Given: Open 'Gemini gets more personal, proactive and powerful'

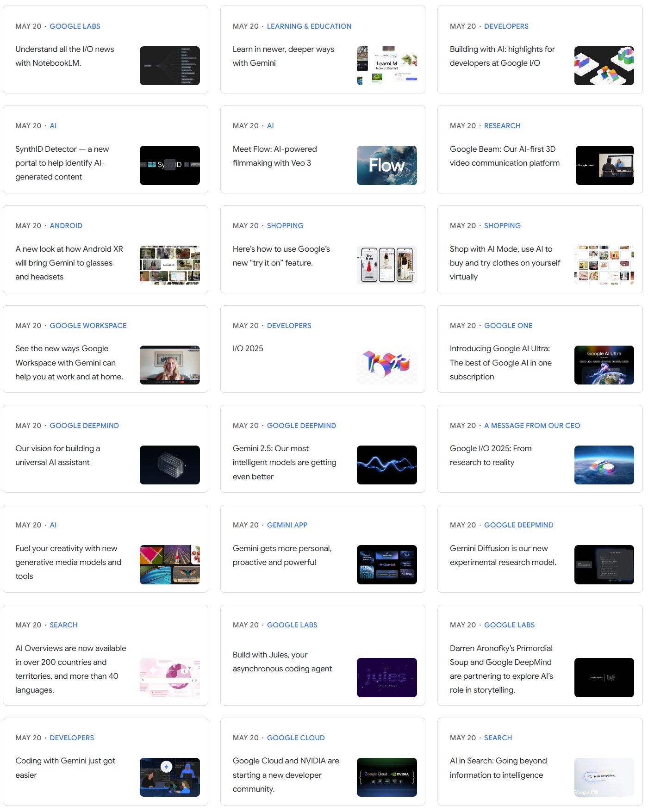Looking at the screenshot, I should point(282,555).
